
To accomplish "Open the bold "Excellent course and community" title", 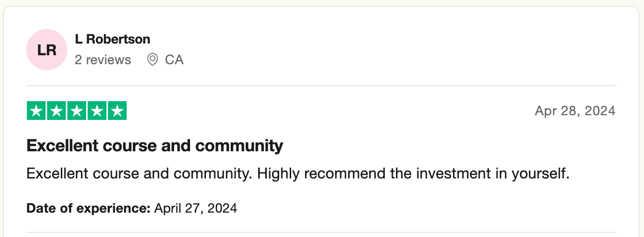I will (x=154, y=146).
